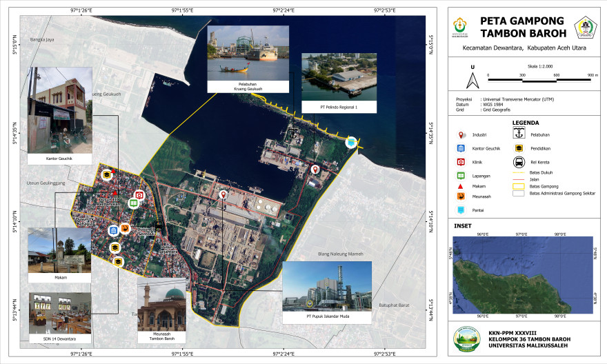
Task: Open the PT Pupuk Iskandar Muda photo
Action: click(326, 284)
